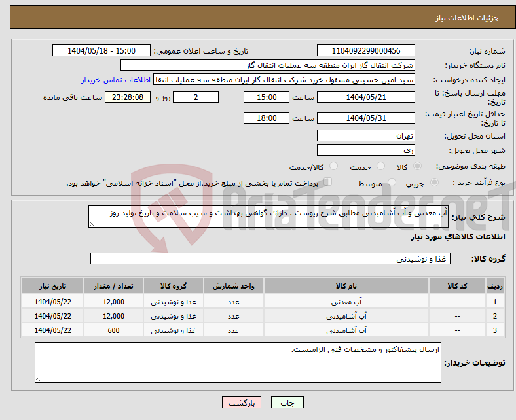
Task: Click the delivery province field تهران
Action: click(x=366, y=135)
